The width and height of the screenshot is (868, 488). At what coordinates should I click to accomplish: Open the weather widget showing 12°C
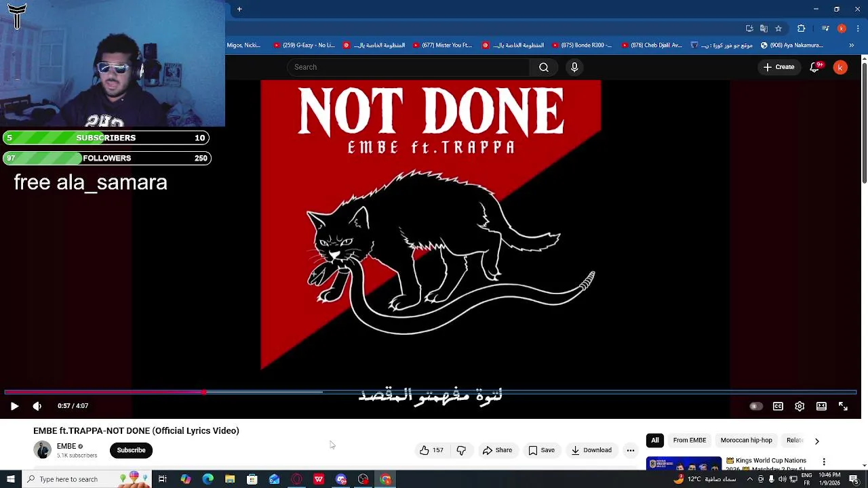pyautogui.click(x=705, y=479)
